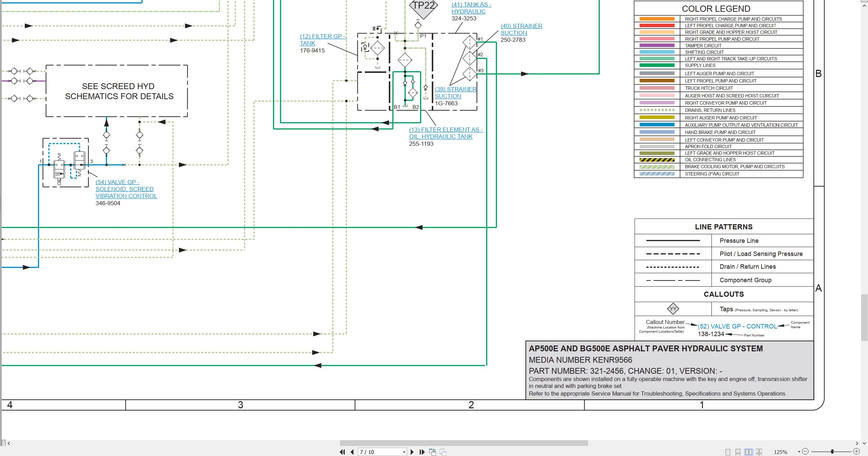Screen dimensions: 868x456
Task: Click the (52) VALVE GP - CONTROL example
Action: (x=737, y=326)
